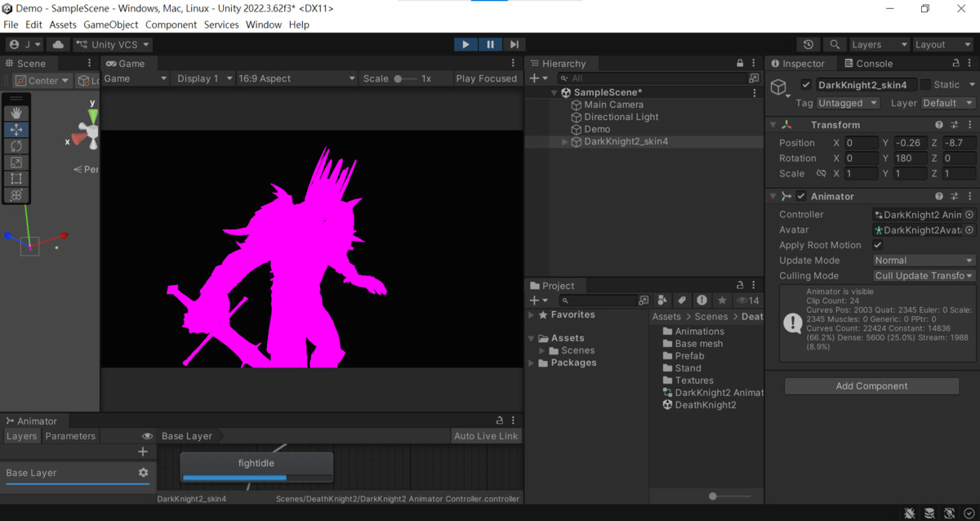This screenshot has width=980, height=521.
Task: Expand the Favorites tree in Project
Action: [x=532, y=315]
